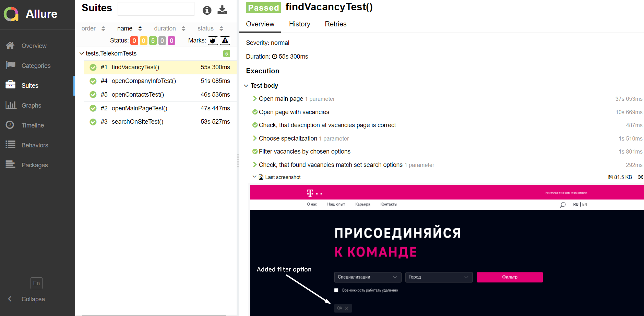Sort suites by duration
This screenshot has width=644, height=316.
coord(170,28)
